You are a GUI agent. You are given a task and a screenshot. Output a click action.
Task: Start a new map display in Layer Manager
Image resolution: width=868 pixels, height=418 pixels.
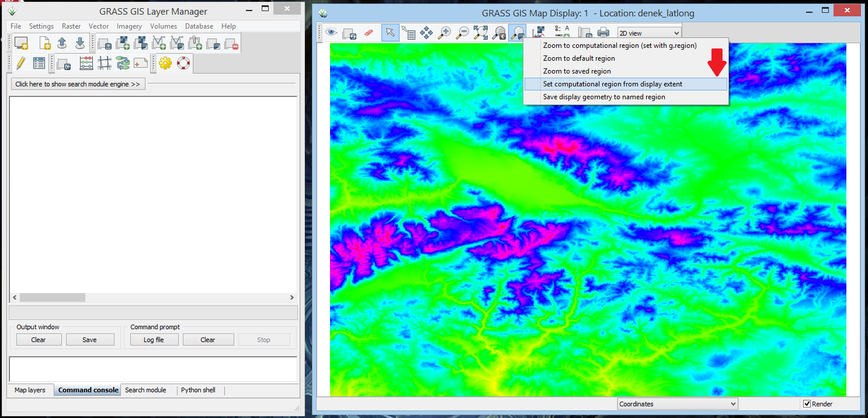(22, 43)
